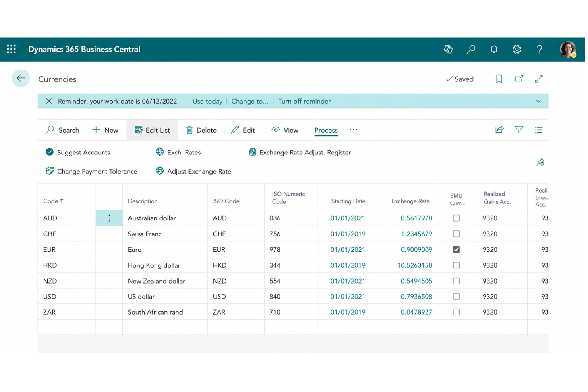Toggle Edit List mode
Viewport: 588px width, 392px height.
(x=153, y=130)
